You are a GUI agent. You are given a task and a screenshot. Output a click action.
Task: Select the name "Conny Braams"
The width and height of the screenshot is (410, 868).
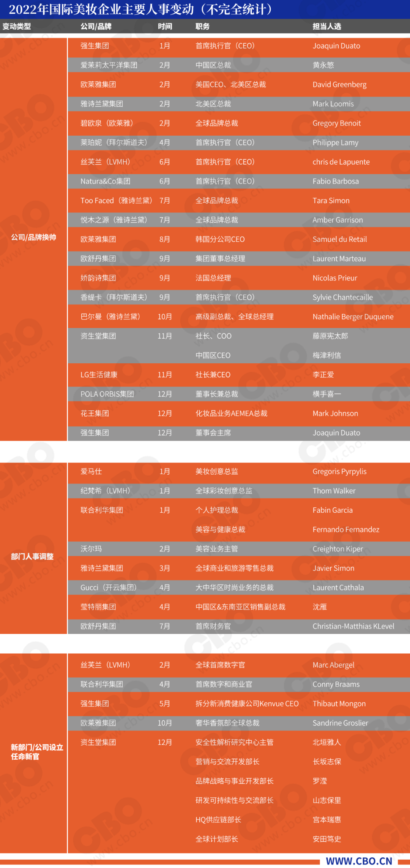(336, 684)
